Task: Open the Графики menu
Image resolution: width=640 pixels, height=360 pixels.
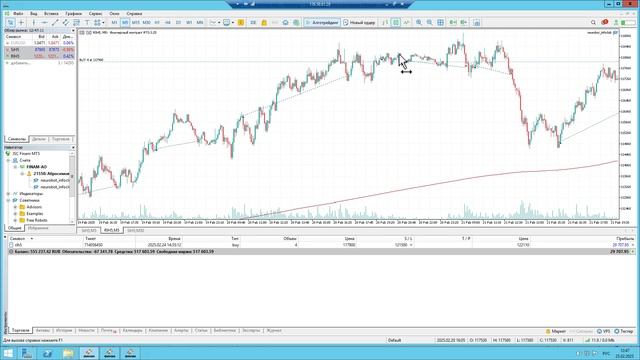Action: coord(73,13)
